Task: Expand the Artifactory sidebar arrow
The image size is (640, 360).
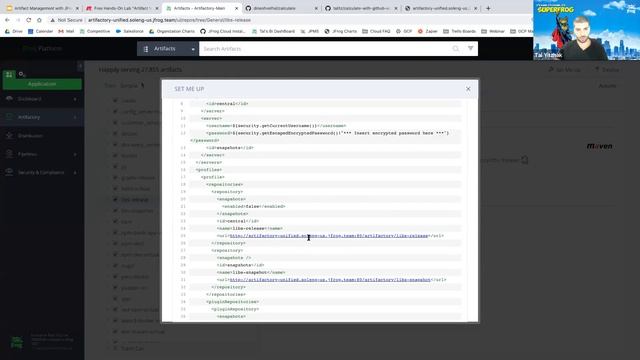Action: (75, 117)
